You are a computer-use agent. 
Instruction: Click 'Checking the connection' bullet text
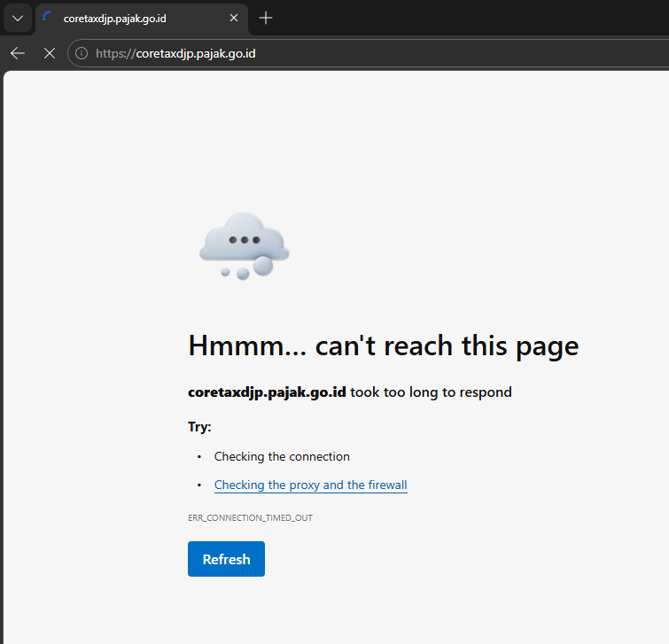click(282, 456)
